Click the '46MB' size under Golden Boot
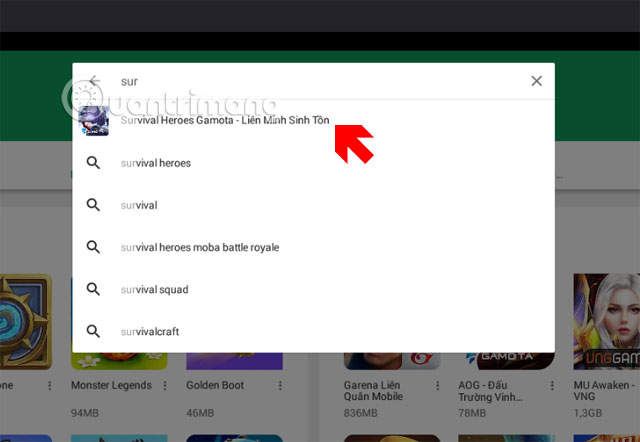Image resolution: width=640 pixels, height=442 pixels. click(x=200, y=413)
